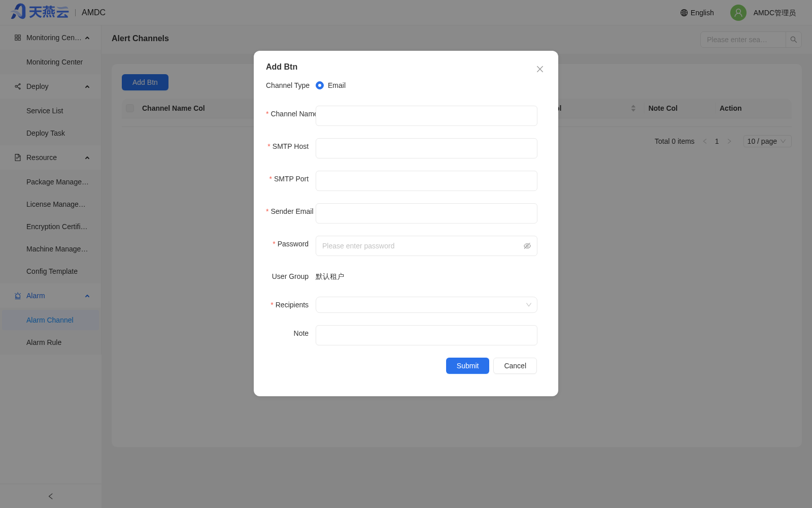Collapse the Deploy menu group
Screen dimensions: 812x508
[87, 86]
